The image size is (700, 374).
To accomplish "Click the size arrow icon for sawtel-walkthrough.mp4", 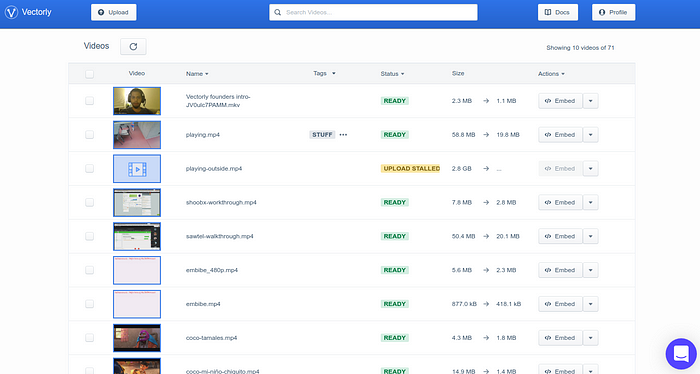I will pos(486,237).
